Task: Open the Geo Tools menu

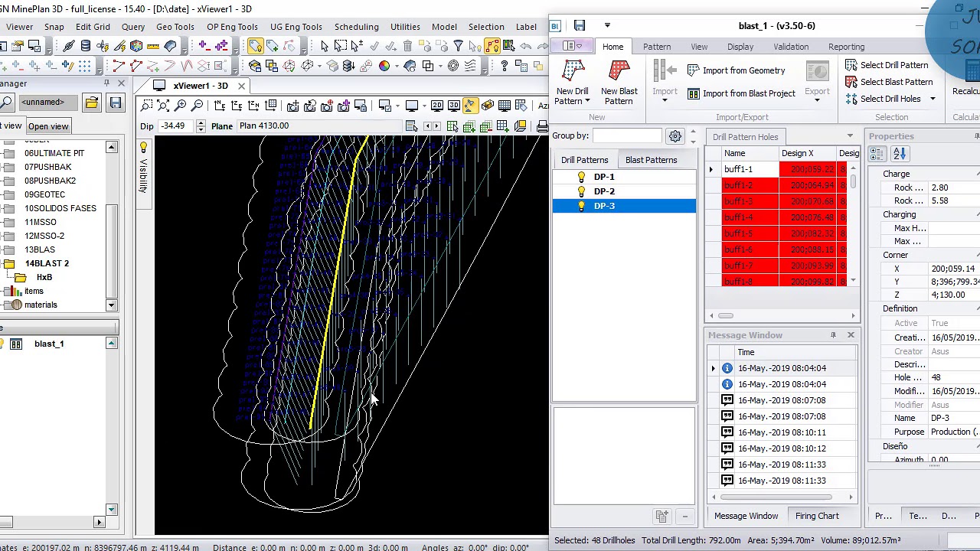Action: pyautogui.click(x=175, y=27)
